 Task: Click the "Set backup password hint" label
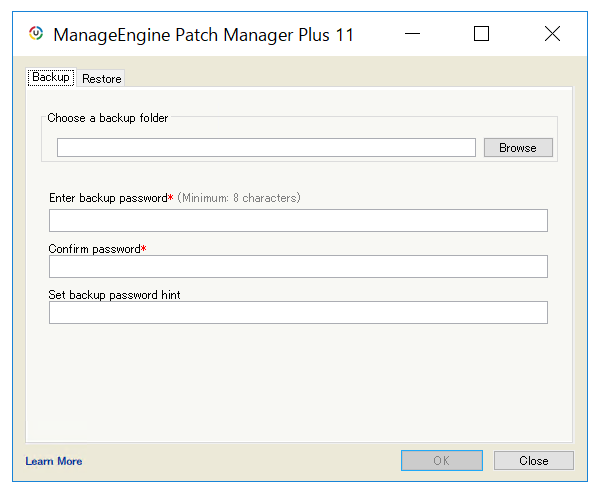[x=114, y=295]
